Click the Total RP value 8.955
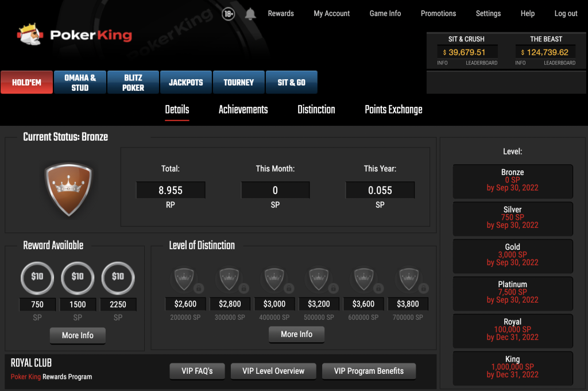This screenshot has width=588, height=391. (171, 190)
